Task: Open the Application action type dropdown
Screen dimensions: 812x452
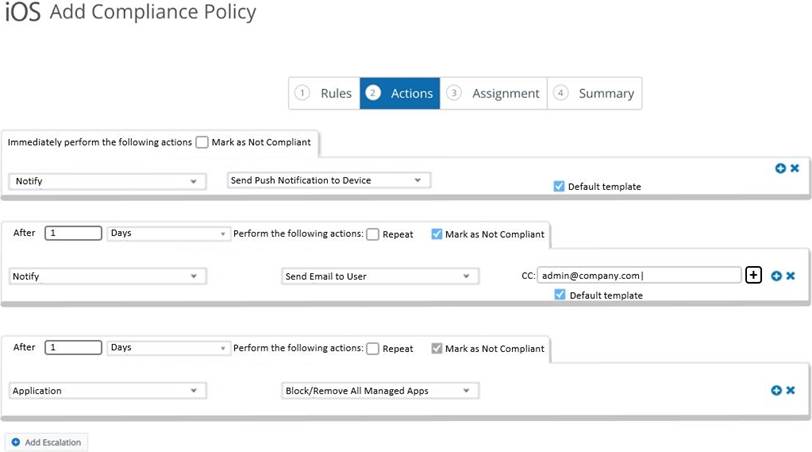Action: (x=107, y=391)
